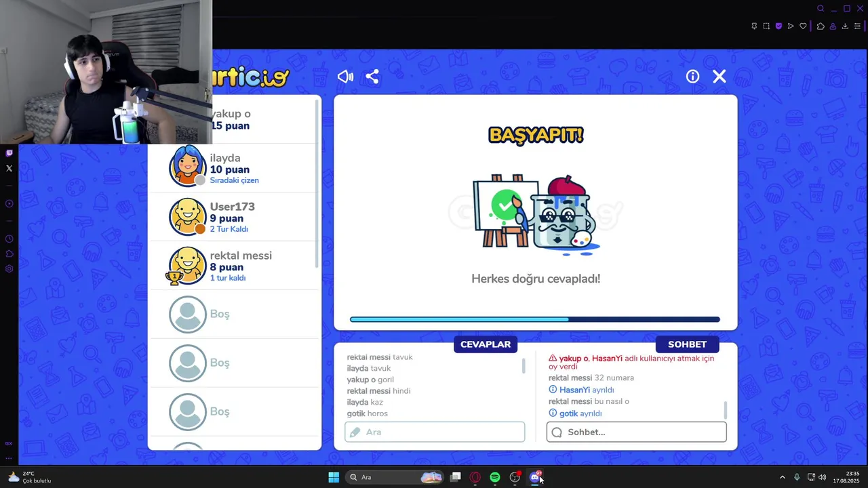Click the share icon in the game header
The image size is (868, 488).
[x=372, y=77]
